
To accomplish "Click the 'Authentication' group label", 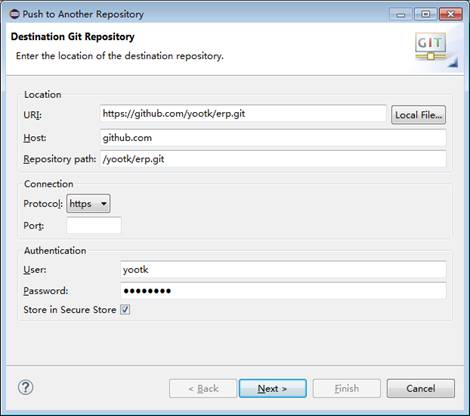I will click(x=55, y=250).
